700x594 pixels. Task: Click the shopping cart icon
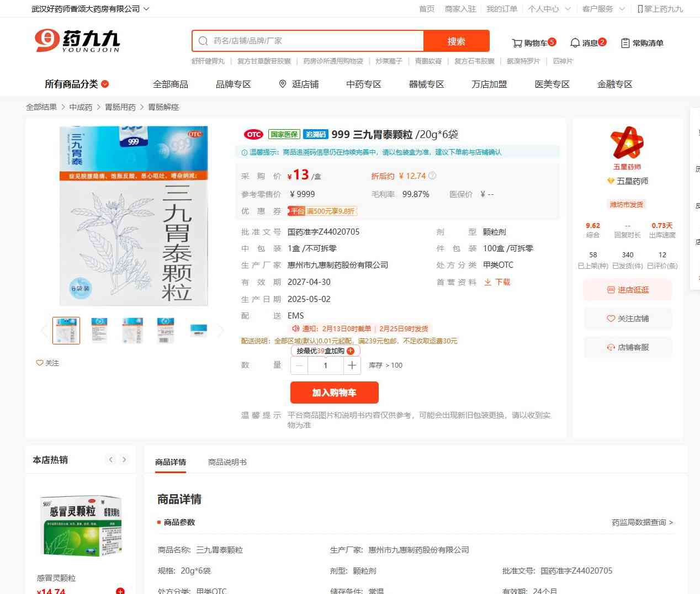517,43
